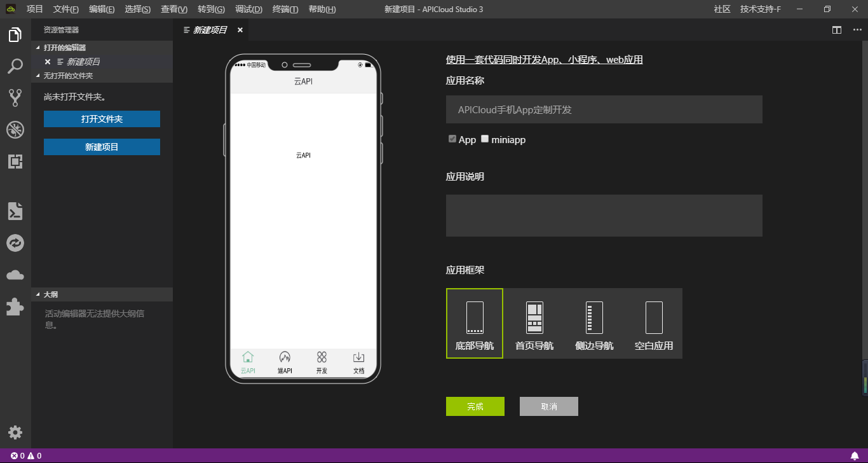Open the 编辑(E) menu

click(102, 10)
